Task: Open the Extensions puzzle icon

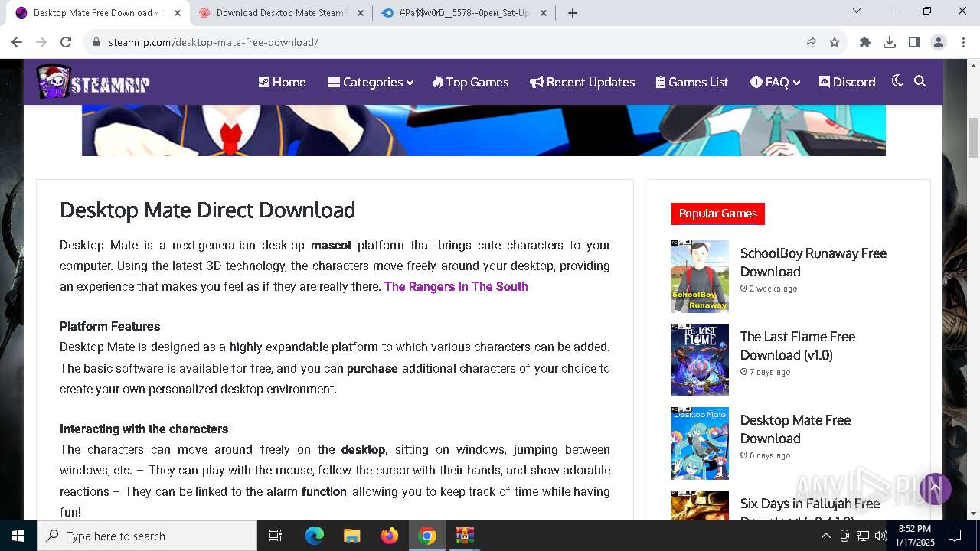Action: click(865, 42)
